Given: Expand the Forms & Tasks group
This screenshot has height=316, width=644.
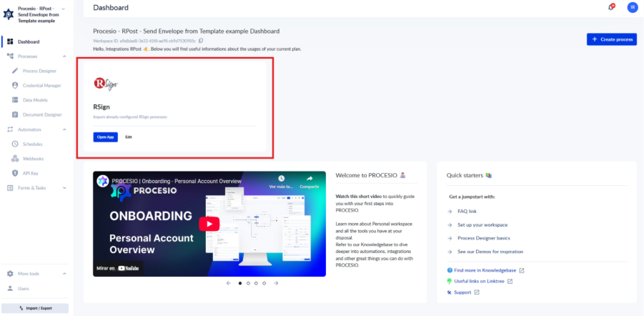Looking at the screenshot, I should (x=64, y=188).
